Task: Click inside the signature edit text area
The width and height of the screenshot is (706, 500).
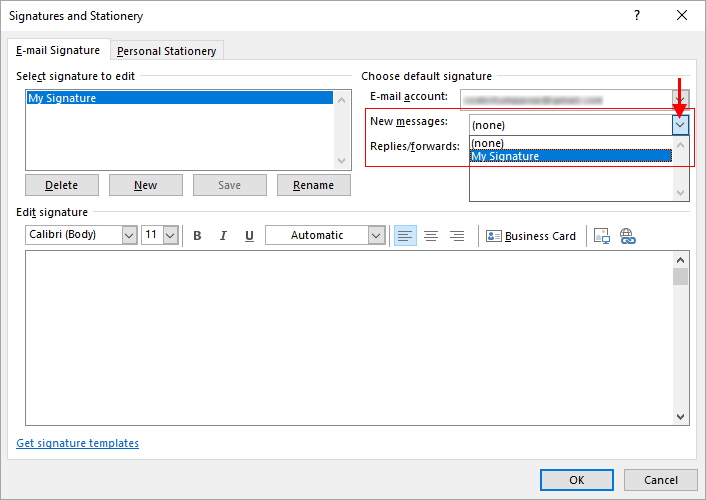Action: tap(350, 337)
